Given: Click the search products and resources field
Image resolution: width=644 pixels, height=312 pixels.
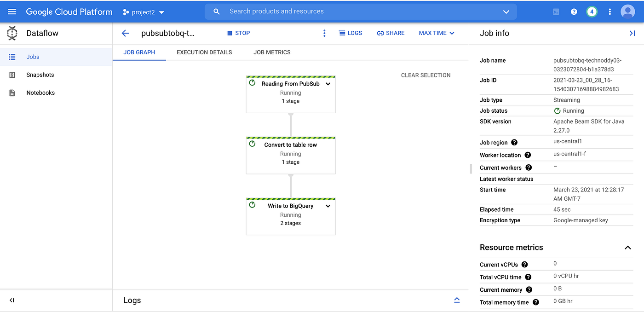Looking at the screenshot, I should point(361,12).
